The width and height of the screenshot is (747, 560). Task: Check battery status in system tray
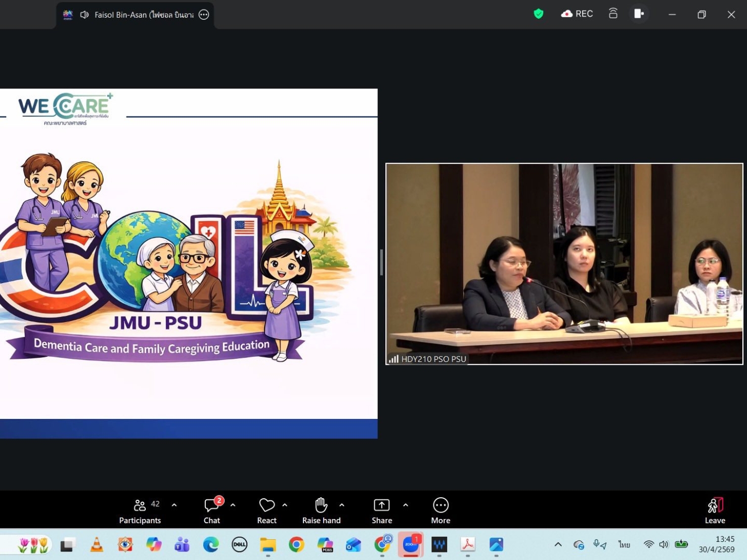coord(681,544)
